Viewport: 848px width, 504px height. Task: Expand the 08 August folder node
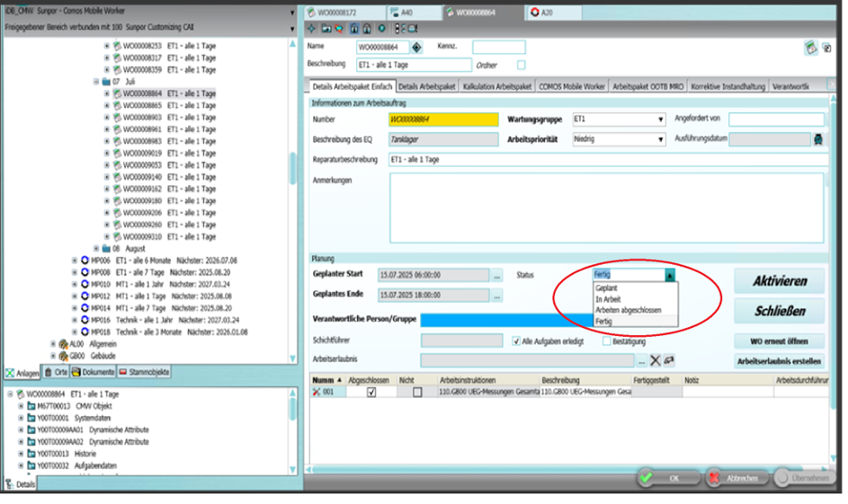[97, 249]
